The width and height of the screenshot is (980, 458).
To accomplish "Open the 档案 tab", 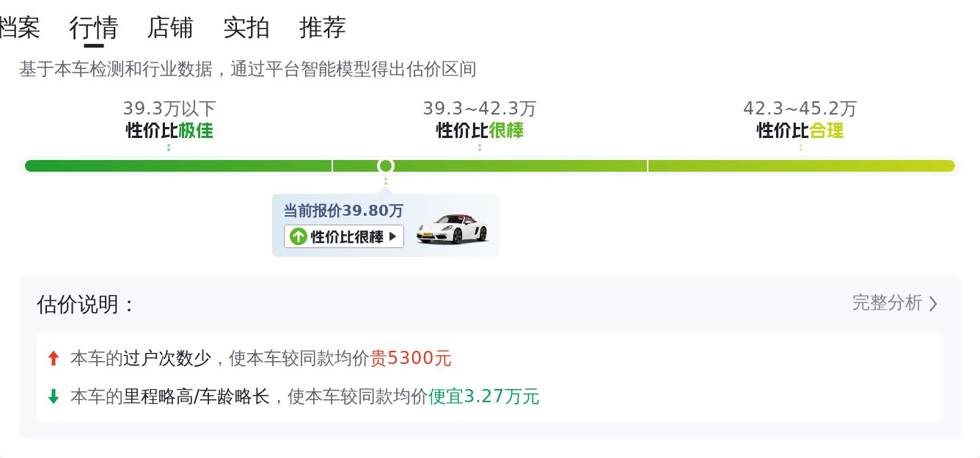I will pos(19,28).
